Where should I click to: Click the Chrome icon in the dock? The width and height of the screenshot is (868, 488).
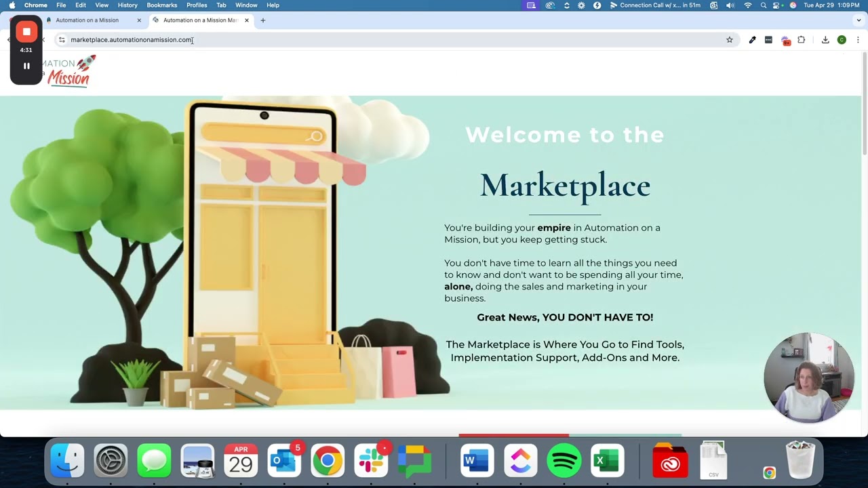[x=328, y=461]
